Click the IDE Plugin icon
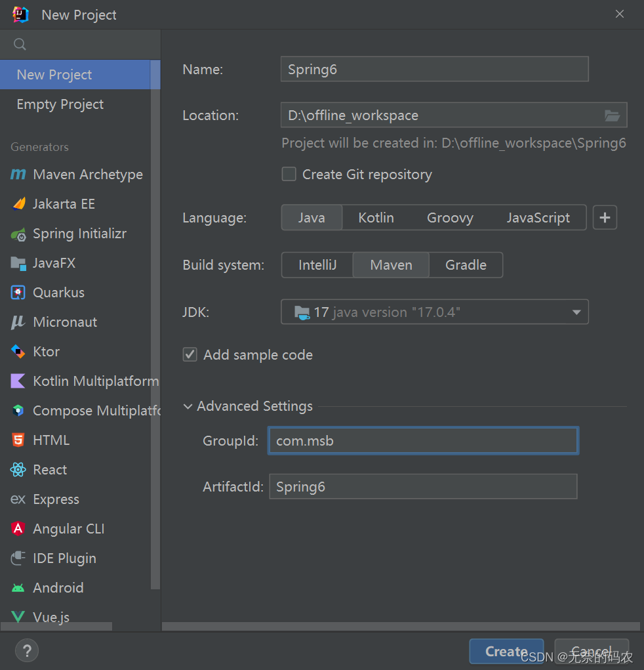Image resolution: width=644 pixels, height=670 pixels. pos(18,558)
